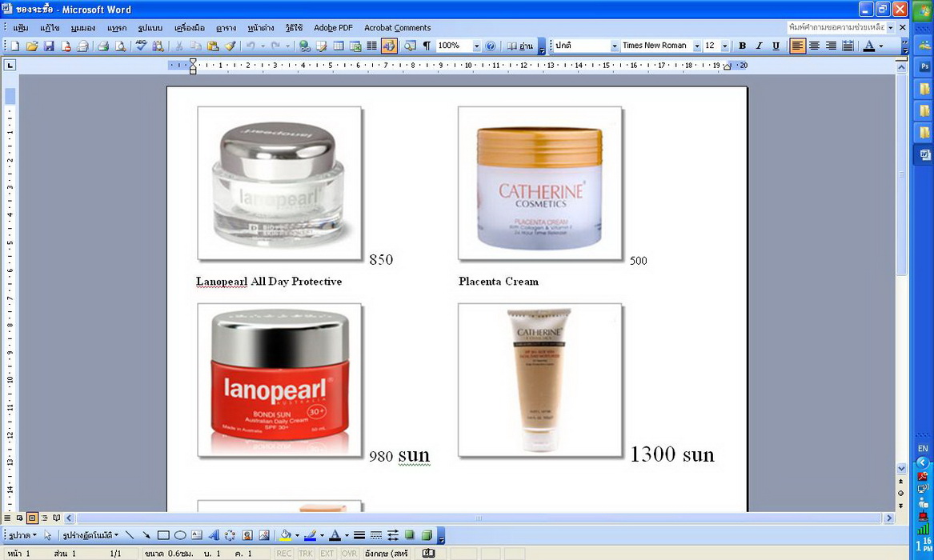
Task: Paste clipboard contents with the Paste icon
Action: [x=213, y=46]
